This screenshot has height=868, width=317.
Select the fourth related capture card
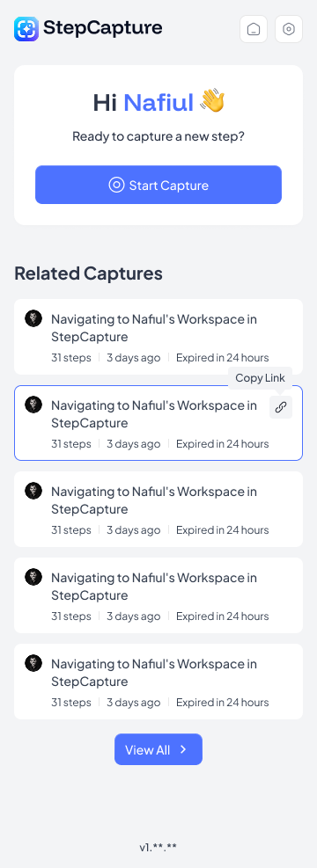(158, 595)
